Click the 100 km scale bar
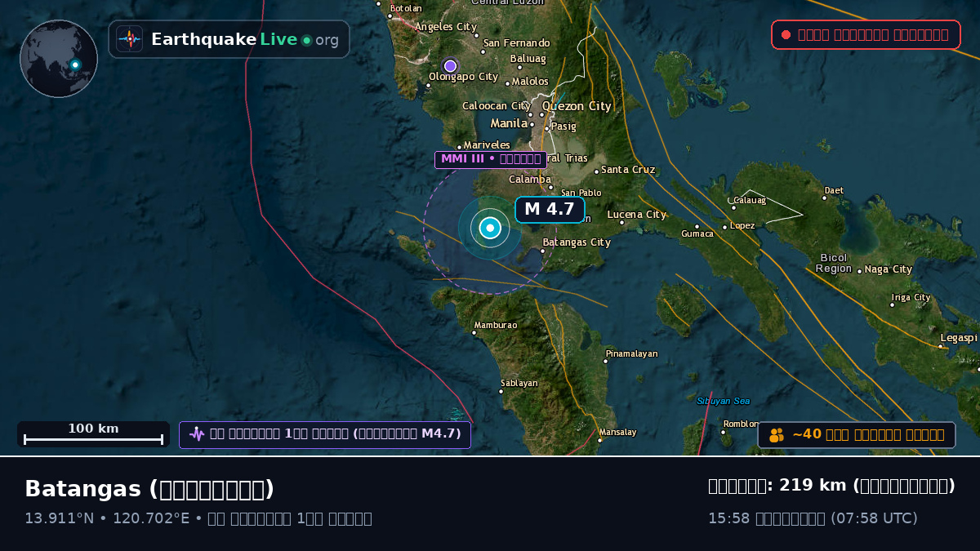Screen dimensions: 980x551 click(93, 434)
